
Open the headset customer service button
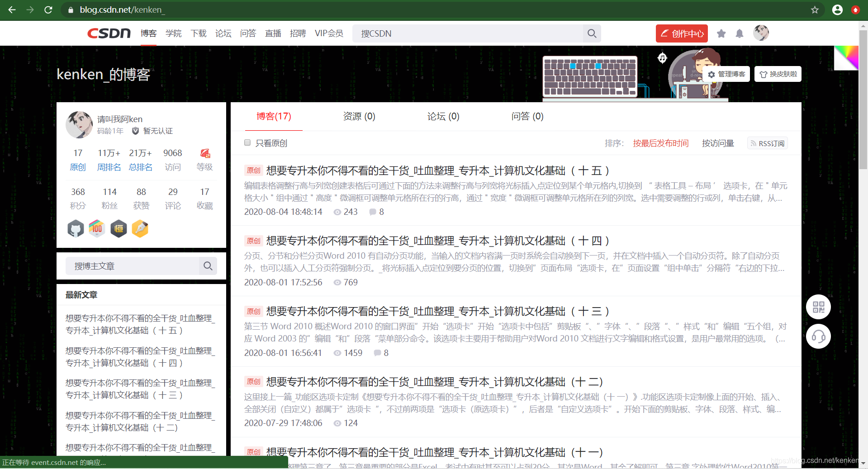(x=818, y=336)
